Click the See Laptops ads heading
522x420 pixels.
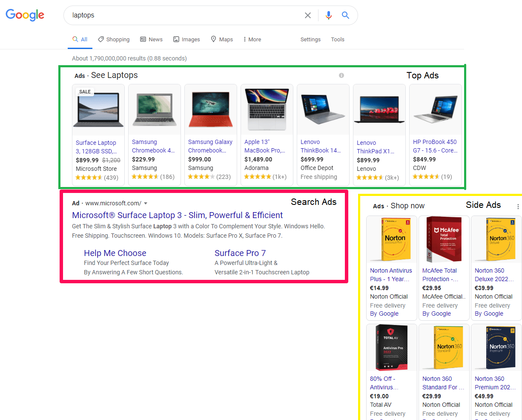point(115,75)
